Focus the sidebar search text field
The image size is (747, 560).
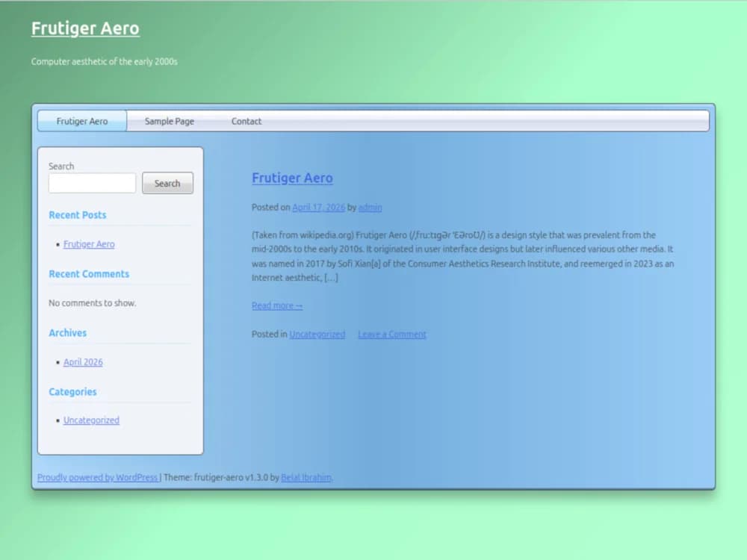(92, 183)
